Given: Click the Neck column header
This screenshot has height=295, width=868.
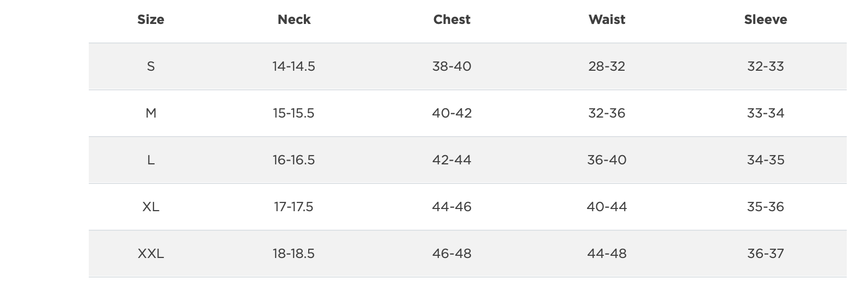Looking at the screenshot, I should click(x=294, y=20).
